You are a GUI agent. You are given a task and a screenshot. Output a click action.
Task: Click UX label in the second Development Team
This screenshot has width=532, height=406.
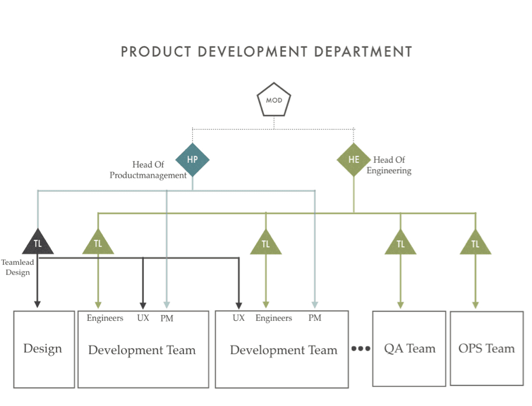coord(238,318)
